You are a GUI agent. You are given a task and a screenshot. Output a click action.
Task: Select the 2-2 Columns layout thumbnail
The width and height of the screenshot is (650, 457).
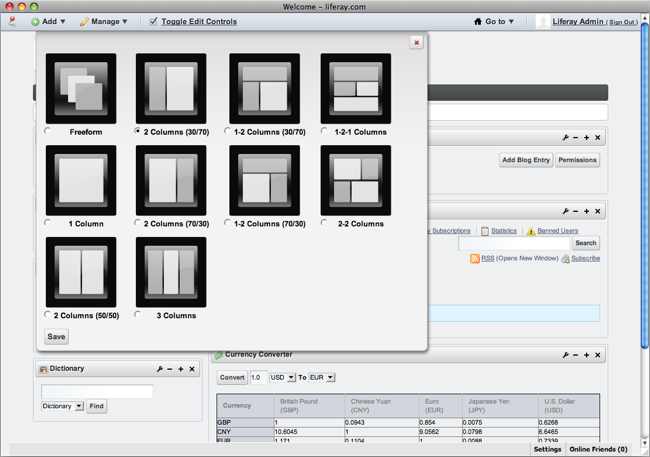(x=356, y=180)
